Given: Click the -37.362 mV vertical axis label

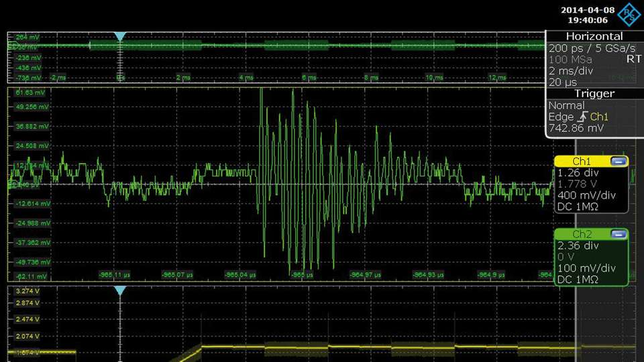Looking at the screenshot, I should point(32,243).
